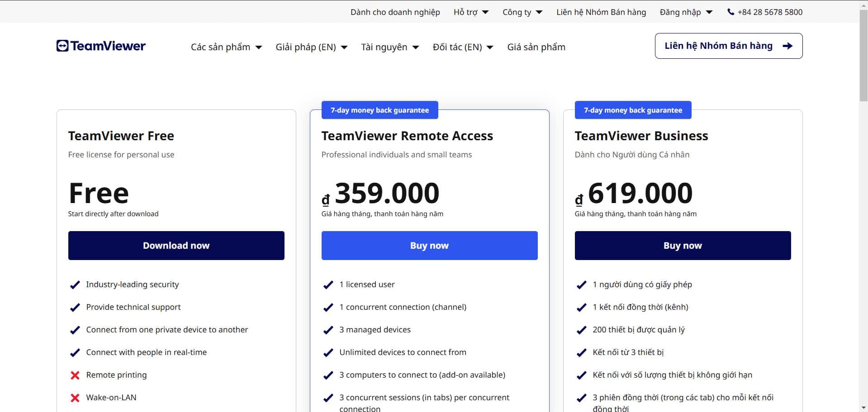
Task: Click checkmark icon next to 1 licensed user
Action: tap(328, 284)
